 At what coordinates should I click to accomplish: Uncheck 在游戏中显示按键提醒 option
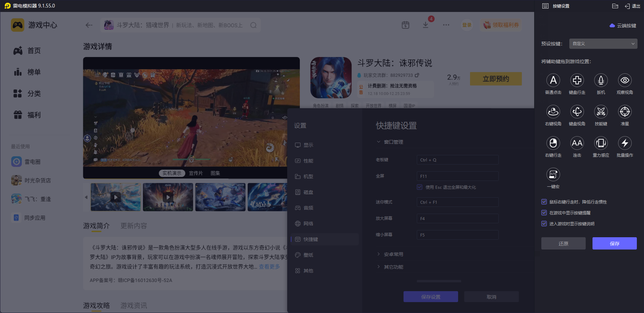[x=544, y=213]
